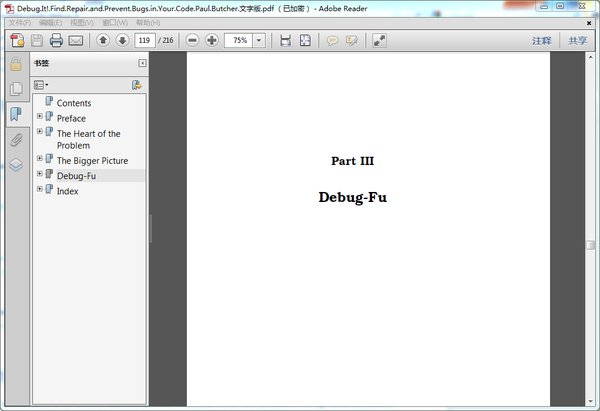Add a sticky note comment
This screenshot has width=600, height=411.
click(332, 40)
